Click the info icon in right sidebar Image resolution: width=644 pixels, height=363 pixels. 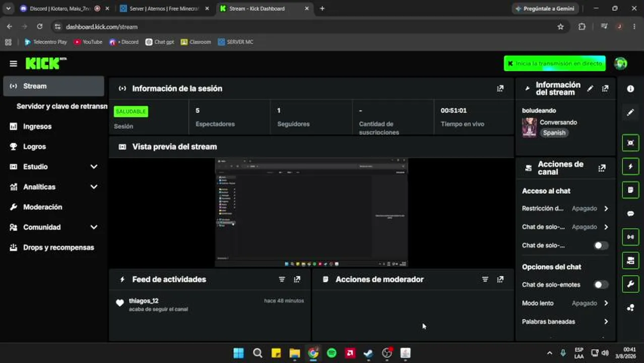630,89
